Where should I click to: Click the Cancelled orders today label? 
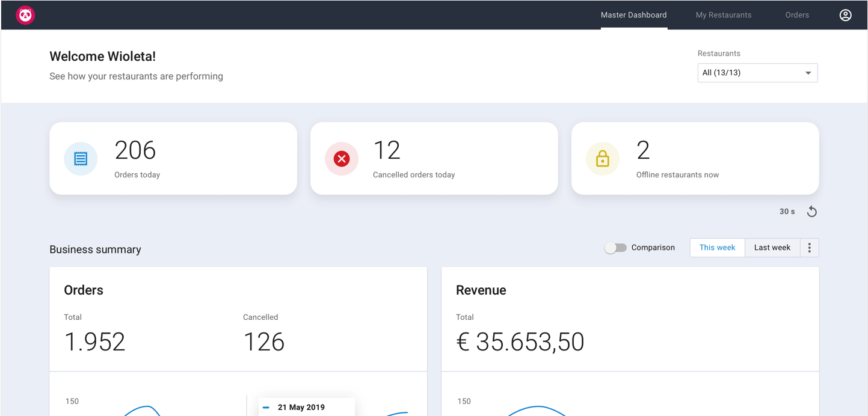tap(414, 175)
